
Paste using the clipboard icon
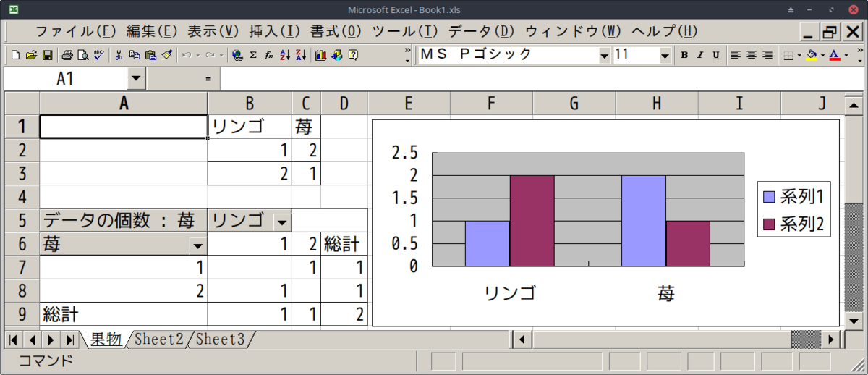[x=150, y=55]
